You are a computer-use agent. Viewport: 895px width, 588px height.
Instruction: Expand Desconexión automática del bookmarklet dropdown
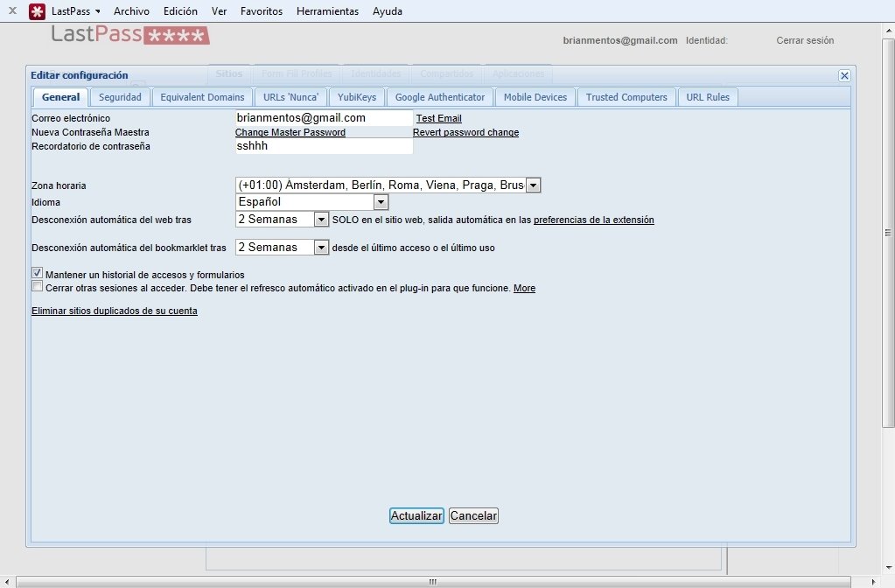[x=282, y=248]
